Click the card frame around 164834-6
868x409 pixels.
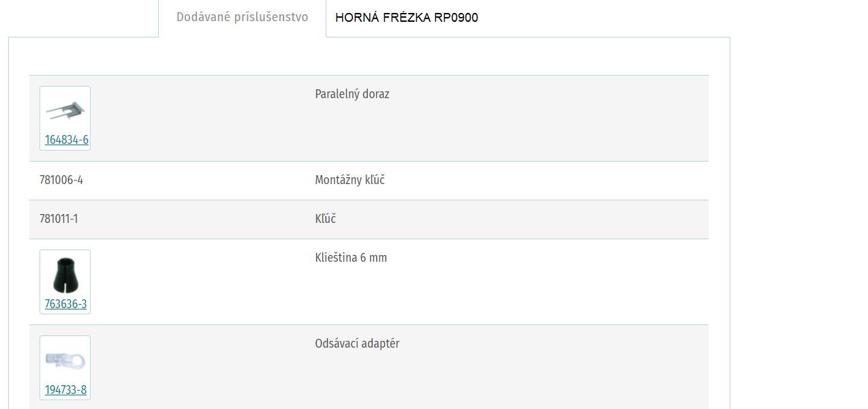[x=65, y=119]
